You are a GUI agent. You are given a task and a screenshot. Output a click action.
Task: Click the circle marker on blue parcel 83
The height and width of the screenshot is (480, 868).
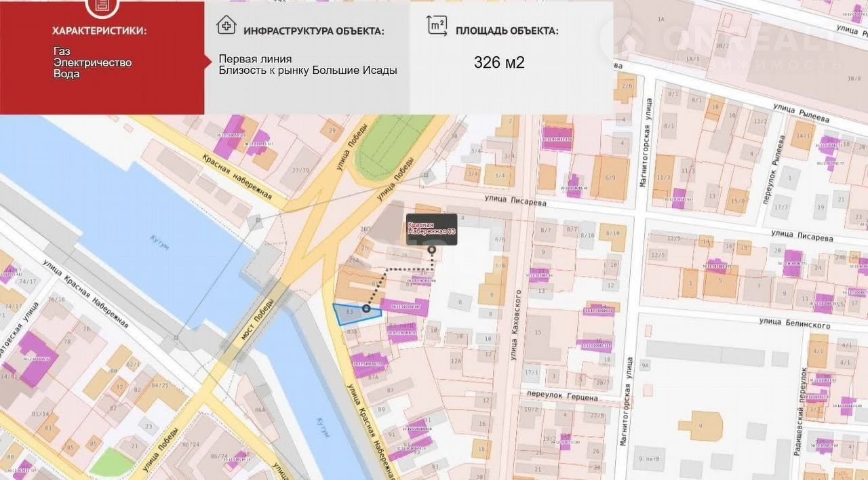point(366,309)
